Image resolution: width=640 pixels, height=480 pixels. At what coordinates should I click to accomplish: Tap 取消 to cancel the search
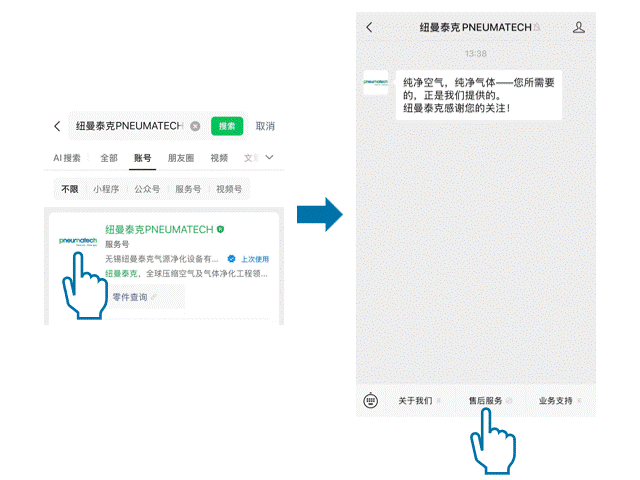[x=265, y=126]
